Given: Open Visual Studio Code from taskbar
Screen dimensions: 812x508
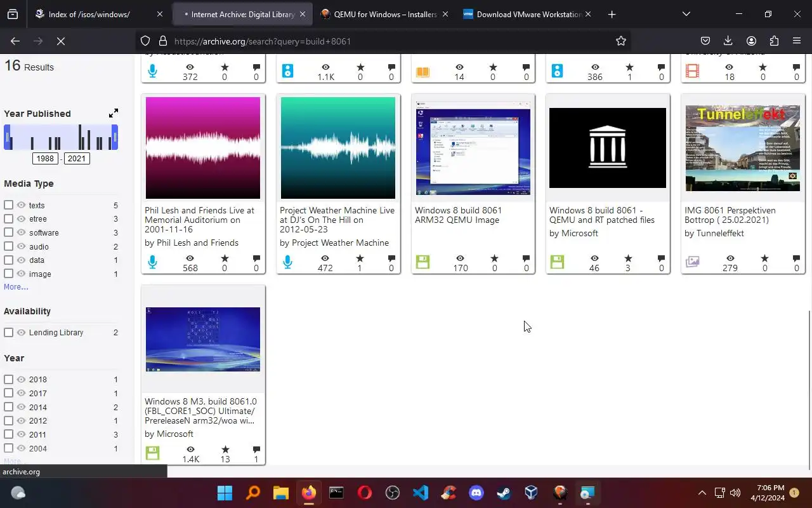Looking at the screenshot, I should [x=420, y=493].
